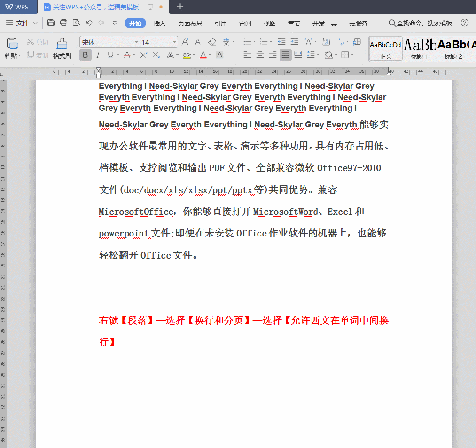Toggle Bold formatting

tap(86, 55)
